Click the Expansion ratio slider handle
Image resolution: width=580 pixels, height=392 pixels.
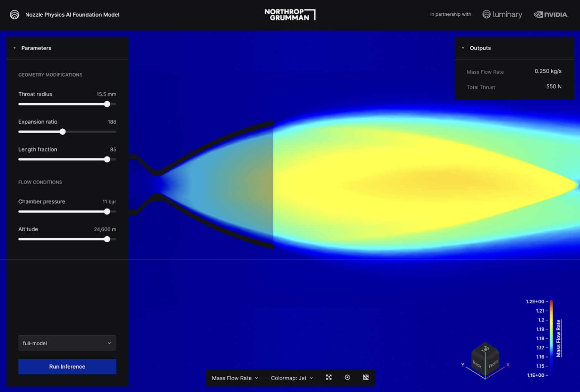click(63, 131)
